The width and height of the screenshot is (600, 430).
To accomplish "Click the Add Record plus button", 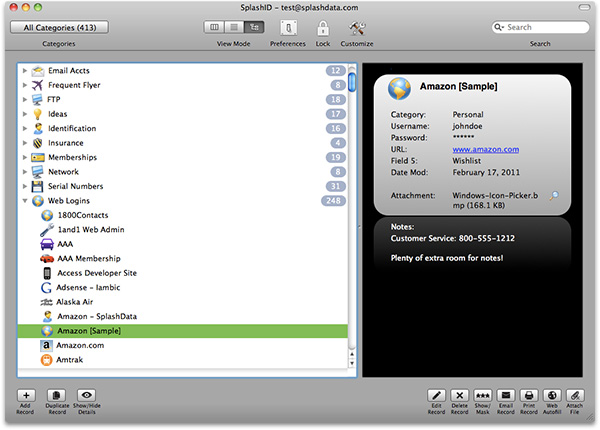I will click(x=26, y=395).
